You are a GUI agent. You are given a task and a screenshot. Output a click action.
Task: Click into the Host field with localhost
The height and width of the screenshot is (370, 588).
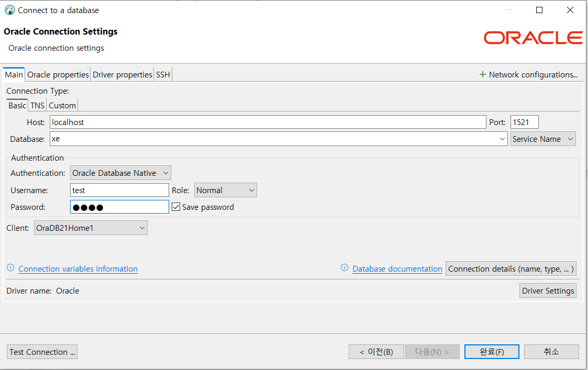[x=268, y=122]
